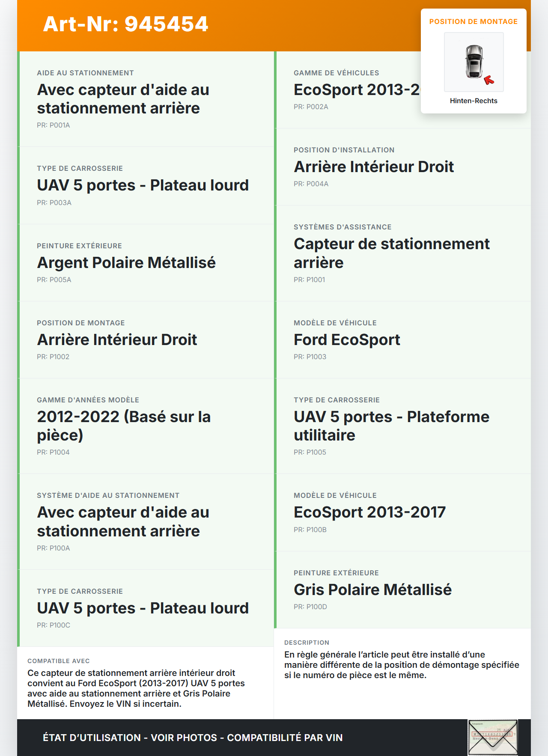
Task: Click the AIDE AU STATIONNEMENT first entry
Action: tap(123, 99)
